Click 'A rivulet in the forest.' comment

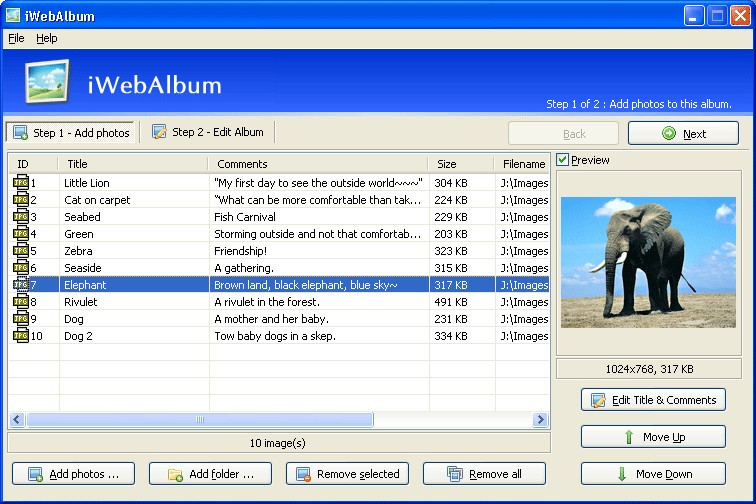click(x=267, y=302)
